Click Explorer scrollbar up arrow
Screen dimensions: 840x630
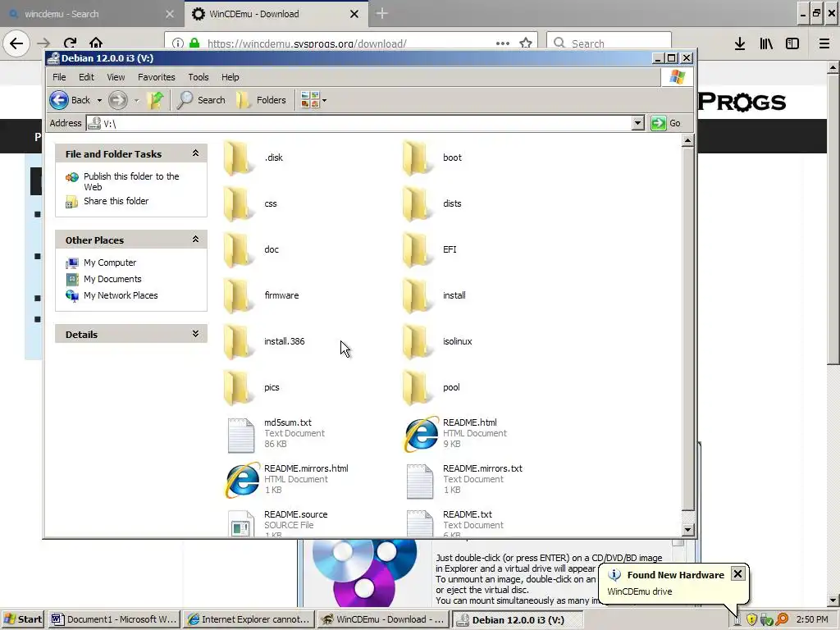coord(688,140)
